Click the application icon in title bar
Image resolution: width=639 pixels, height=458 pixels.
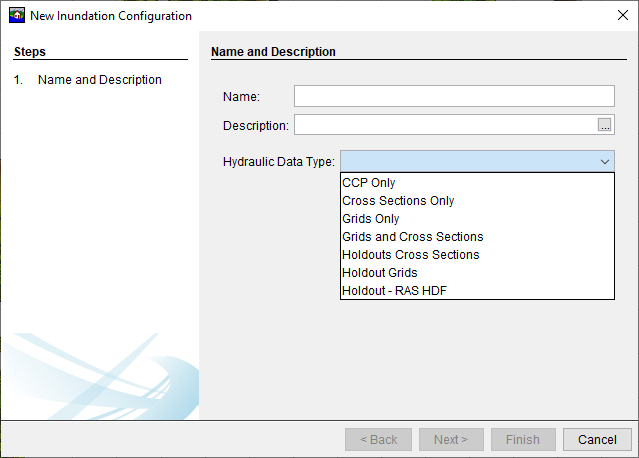click(x=17, y=15)
